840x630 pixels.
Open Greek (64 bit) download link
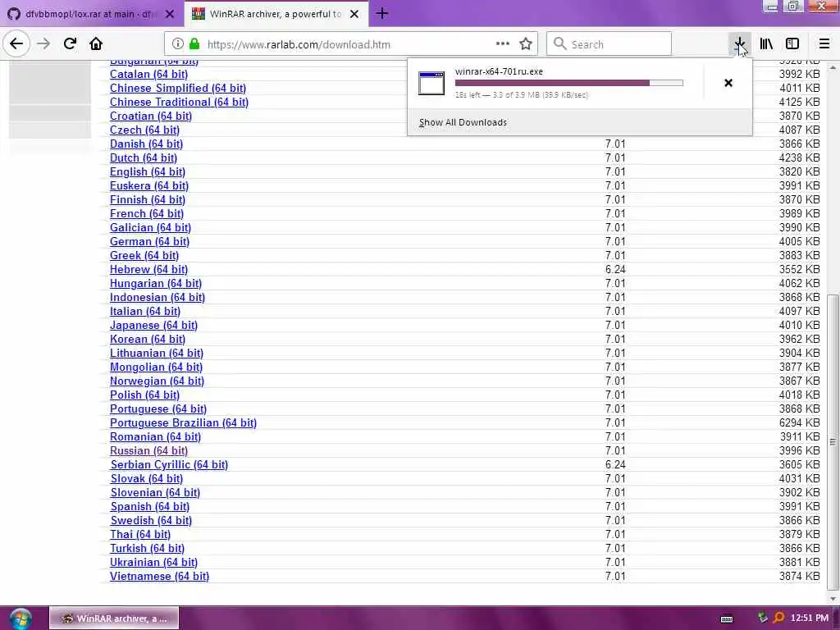coord(144,255)
